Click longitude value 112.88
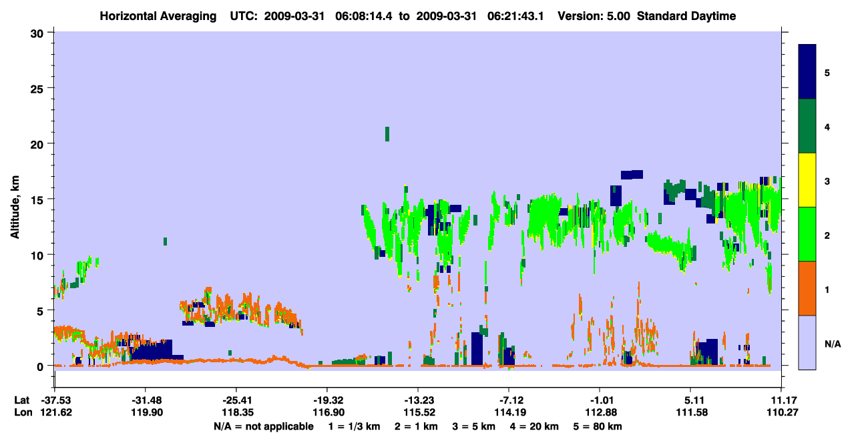This screenshot has width=868, height=445. (600, 413)
